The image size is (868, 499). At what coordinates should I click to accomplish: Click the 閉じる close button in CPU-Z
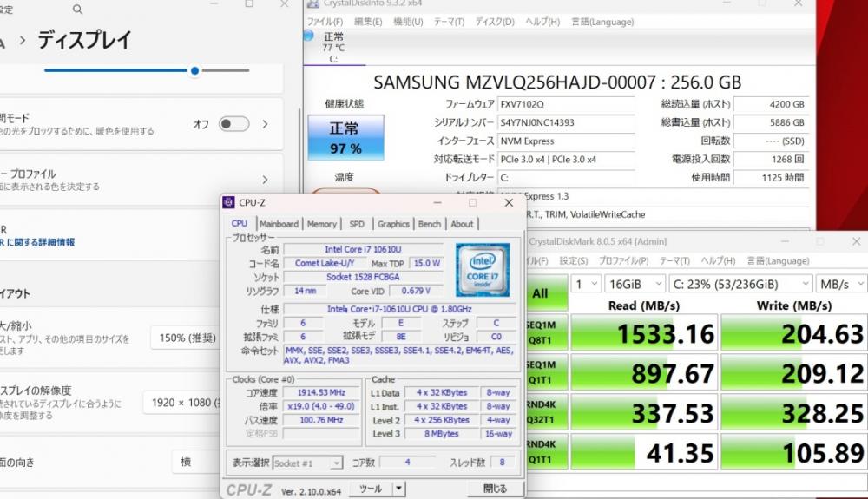point(495,489)
